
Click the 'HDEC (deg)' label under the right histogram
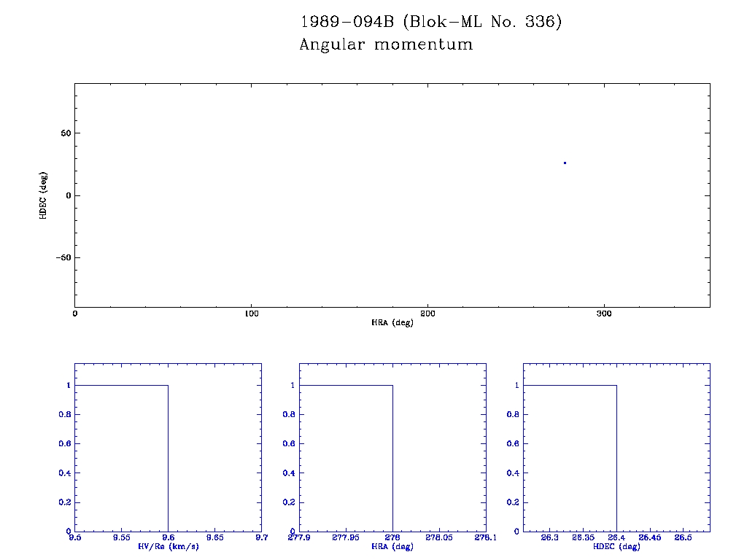click(x=616, y=546)
